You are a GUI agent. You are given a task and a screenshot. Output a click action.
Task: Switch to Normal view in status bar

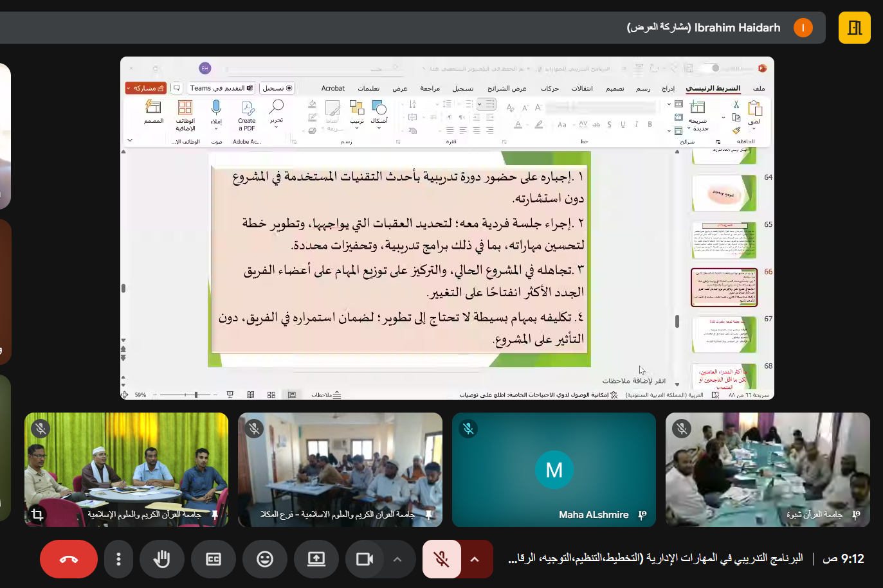pos(292,395)
